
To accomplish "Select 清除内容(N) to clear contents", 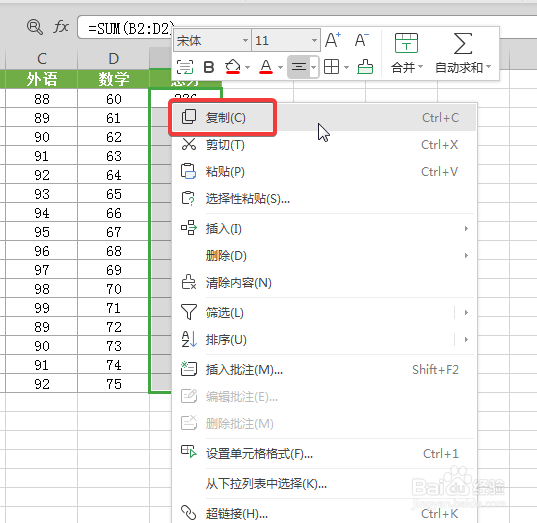I will 324,283.
